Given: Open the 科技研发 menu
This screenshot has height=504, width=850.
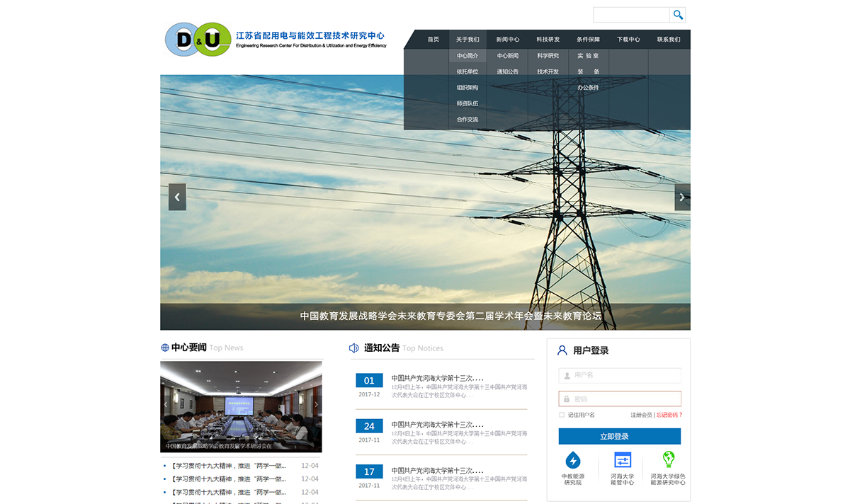Looking at the screenshot, I should (548, 40).
